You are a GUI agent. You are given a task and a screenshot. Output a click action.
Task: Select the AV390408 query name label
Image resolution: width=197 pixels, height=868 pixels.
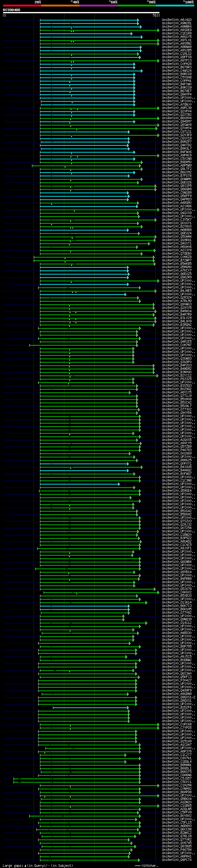[x=11, y=10]
